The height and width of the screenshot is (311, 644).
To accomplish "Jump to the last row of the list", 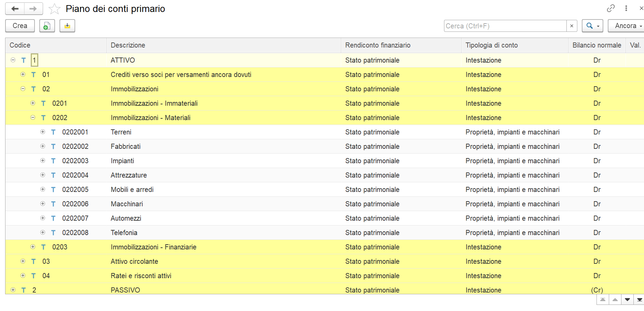I will (639, 300).
